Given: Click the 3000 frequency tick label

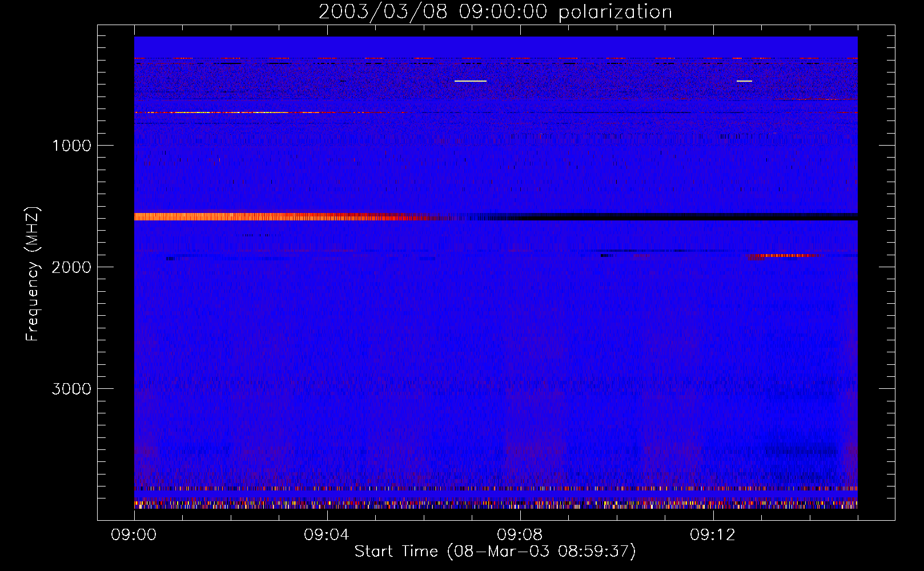Looking at the screenshot, I should tap(71, 389).
